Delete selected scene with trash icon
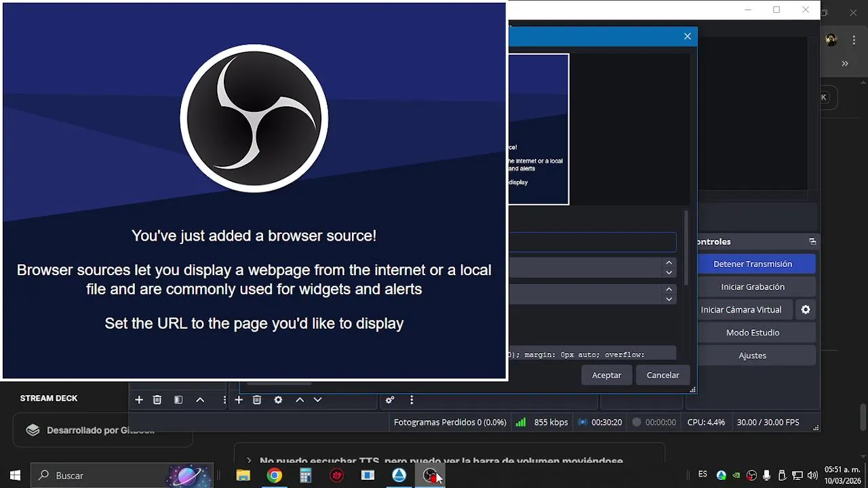The height and width of the screenshot is (488, 868). [157, 400]
